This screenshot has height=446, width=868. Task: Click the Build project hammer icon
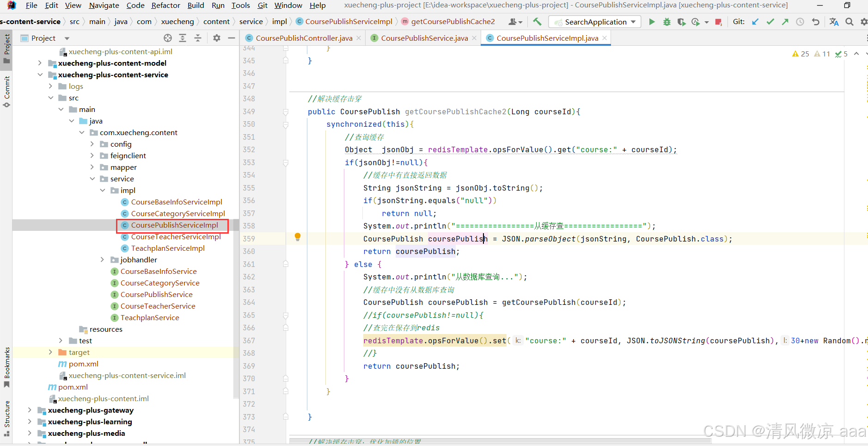point(537,22)
